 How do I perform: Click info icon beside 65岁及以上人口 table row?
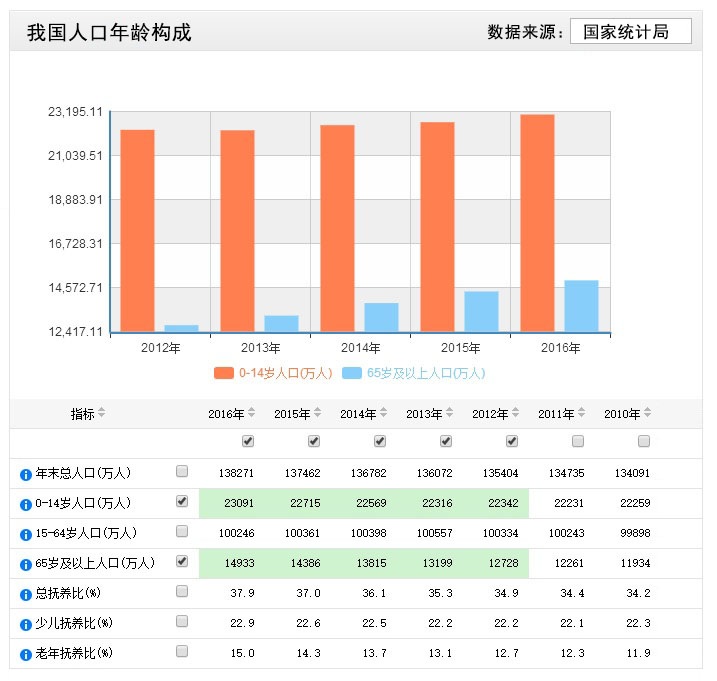[27, 563]
